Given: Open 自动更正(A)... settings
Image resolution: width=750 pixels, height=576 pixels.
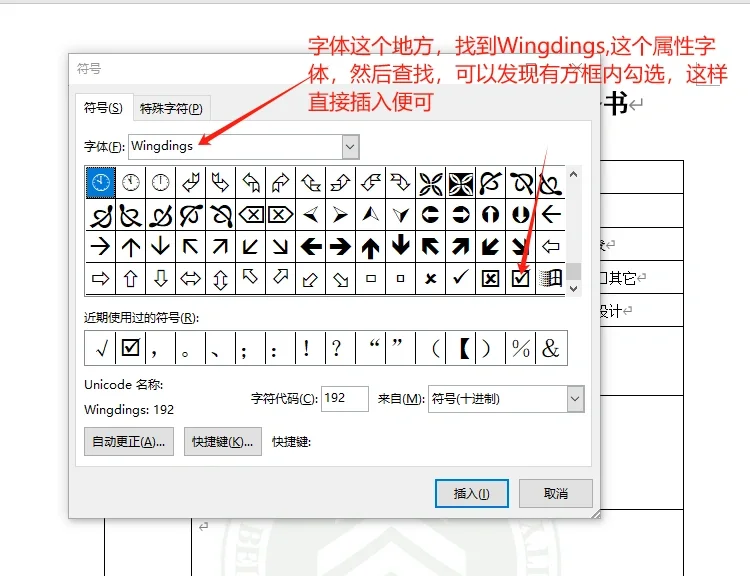Looking at the screenshot, I should [129, 442].
